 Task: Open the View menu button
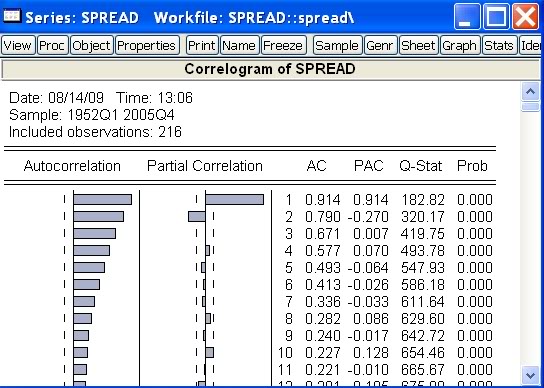18,45
